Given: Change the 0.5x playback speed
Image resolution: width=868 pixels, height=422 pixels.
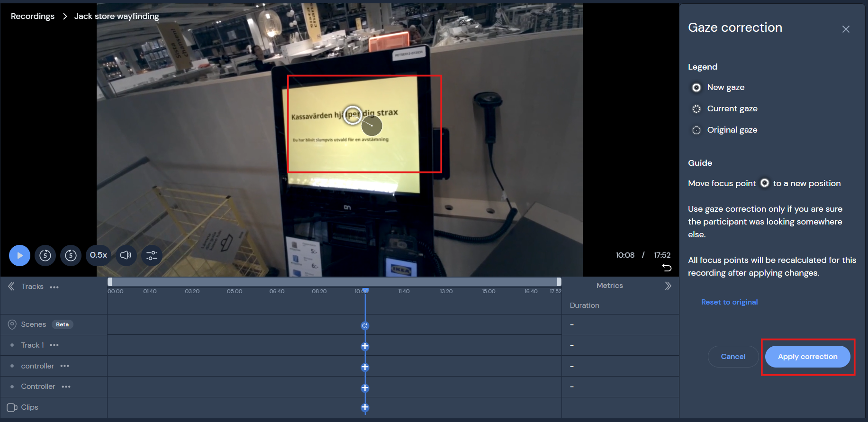Looking at the screenshot, I should coord(99,255).
